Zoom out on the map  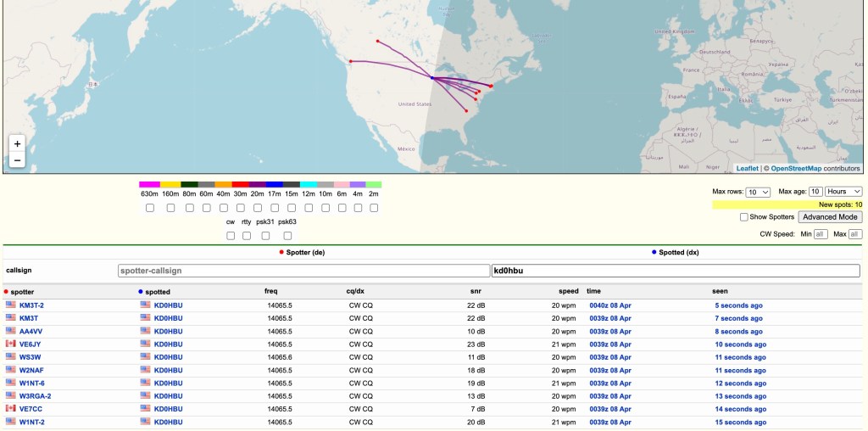(x=17, y=160)
